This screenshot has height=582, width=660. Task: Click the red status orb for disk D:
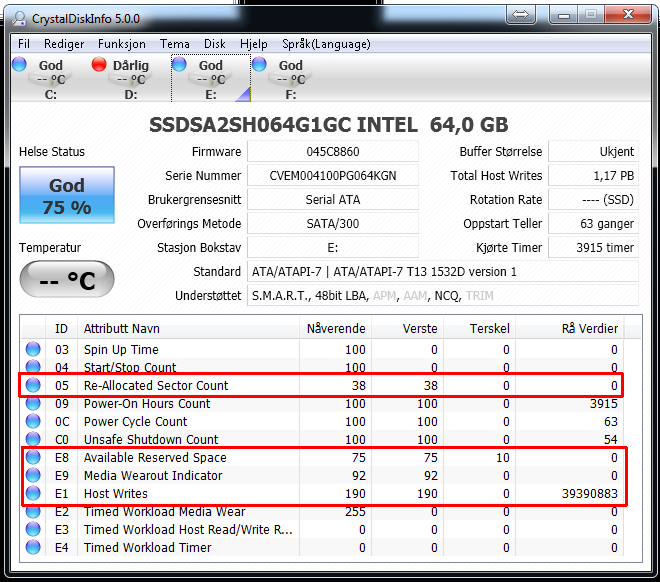coord(99,64)
